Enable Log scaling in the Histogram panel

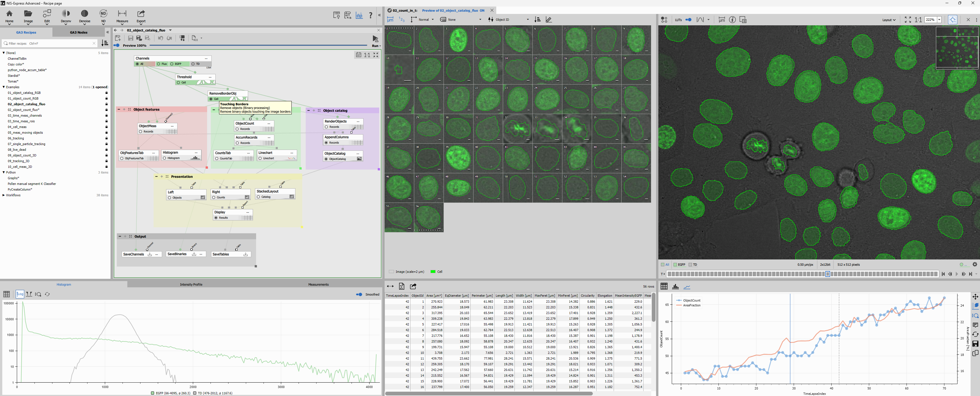point(20,294)
